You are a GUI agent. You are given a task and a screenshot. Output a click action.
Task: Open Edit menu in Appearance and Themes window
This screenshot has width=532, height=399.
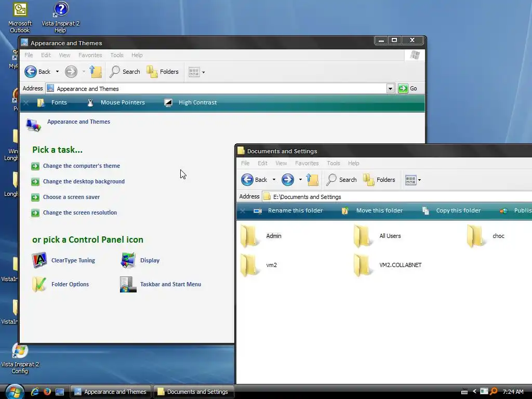(x=46, y=55)
